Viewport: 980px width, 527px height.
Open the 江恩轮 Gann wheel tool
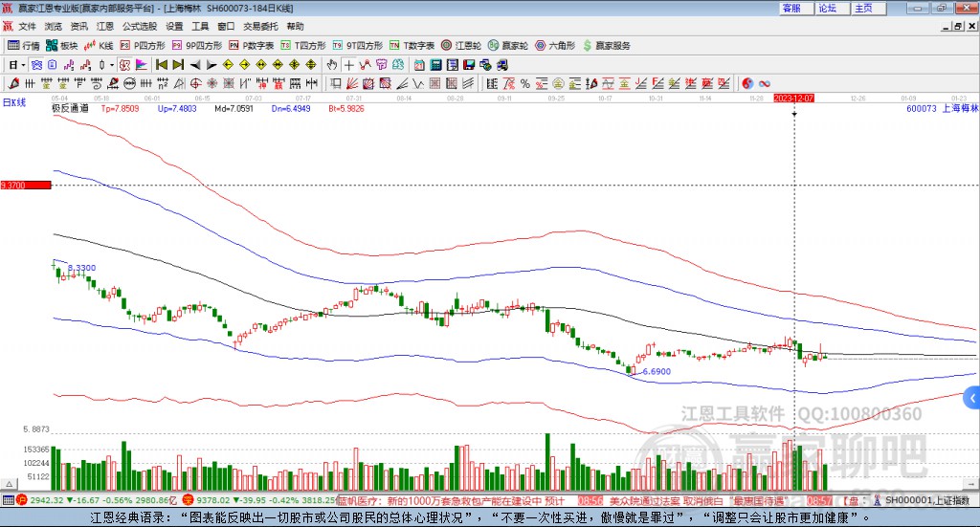pos(461,45)
